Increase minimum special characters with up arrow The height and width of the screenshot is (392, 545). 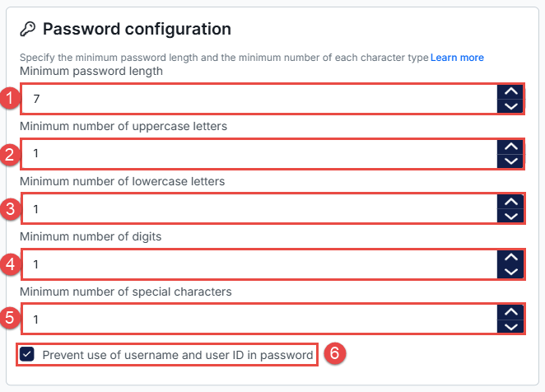click(511, 311)
